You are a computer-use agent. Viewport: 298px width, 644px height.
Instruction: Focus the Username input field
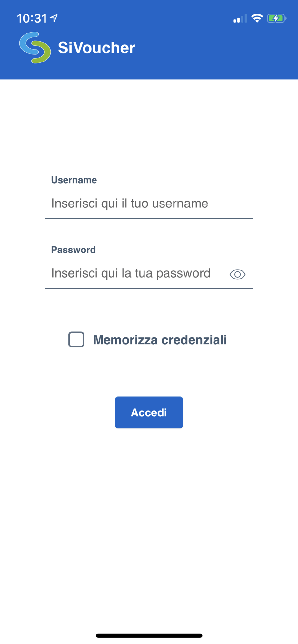tap(149, 204)
